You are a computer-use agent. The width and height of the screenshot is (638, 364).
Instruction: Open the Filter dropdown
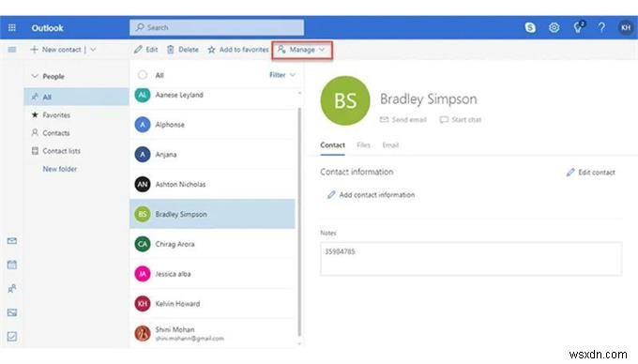(282, 75)
